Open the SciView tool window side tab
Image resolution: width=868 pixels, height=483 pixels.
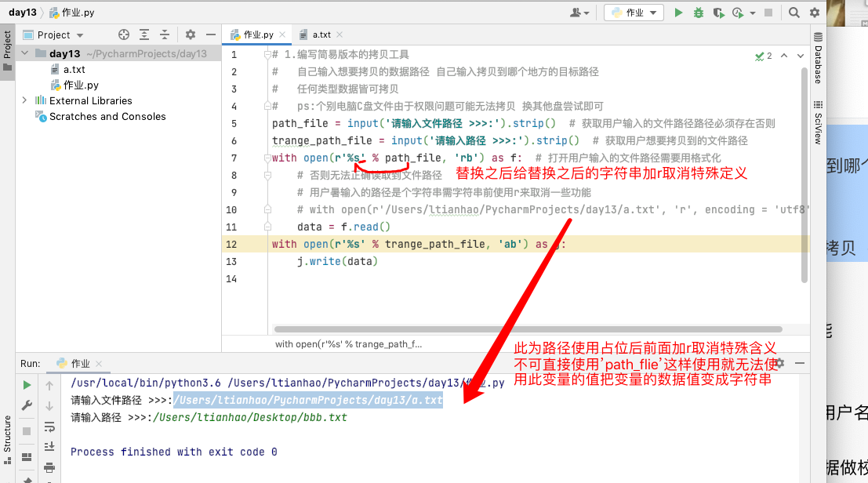[x=818, y=123]
